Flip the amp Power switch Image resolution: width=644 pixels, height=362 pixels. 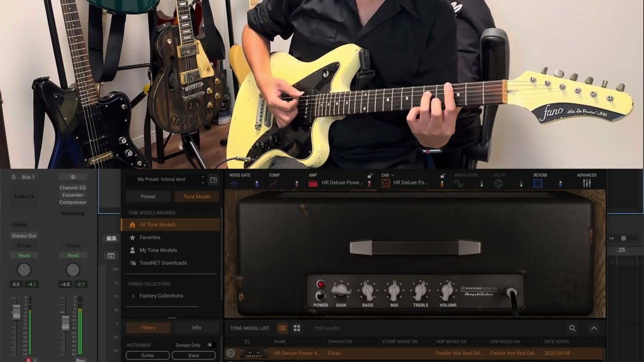[x=320, y=296]
